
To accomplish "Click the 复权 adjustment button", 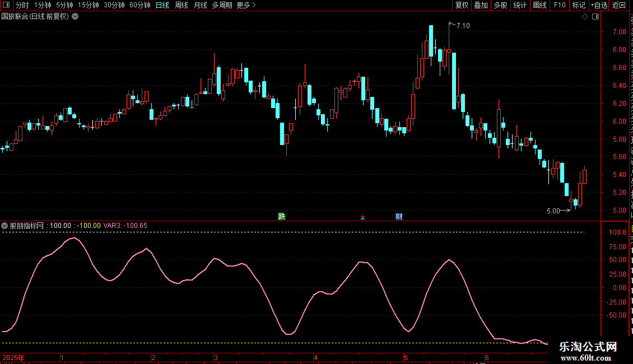I will pos(462,5).
